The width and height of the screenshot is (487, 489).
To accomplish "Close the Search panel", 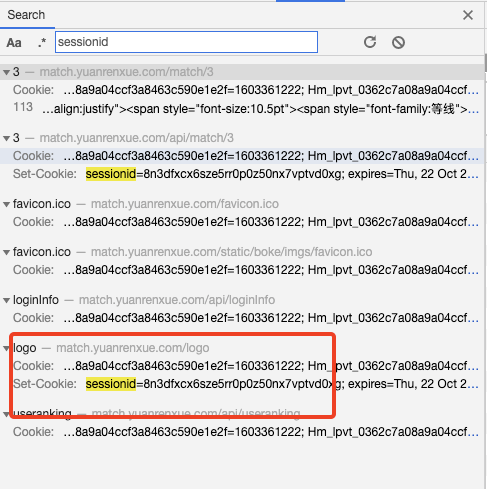I will (468, 15).
